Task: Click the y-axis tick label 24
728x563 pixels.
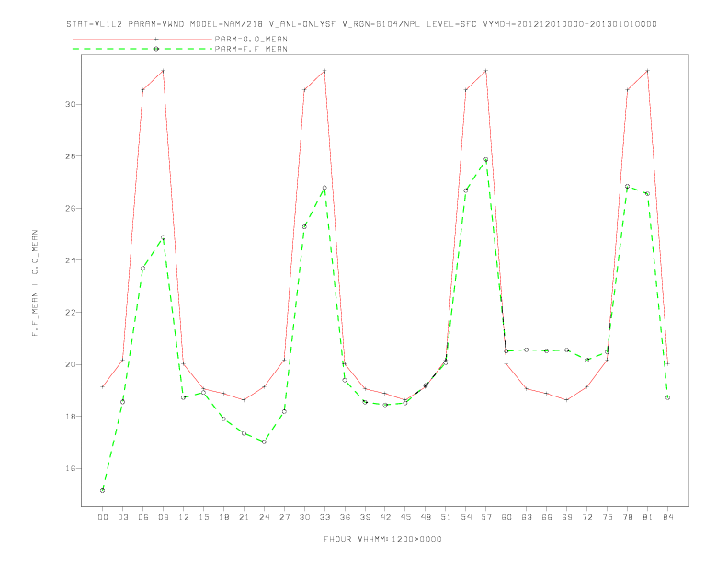Action: tap(70, 260)
